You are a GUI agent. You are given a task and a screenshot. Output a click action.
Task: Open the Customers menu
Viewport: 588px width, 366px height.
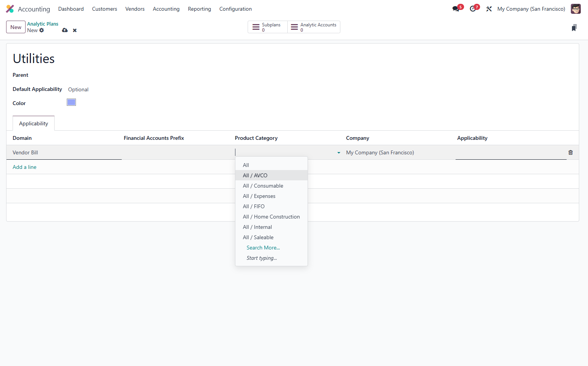point(105,9)
